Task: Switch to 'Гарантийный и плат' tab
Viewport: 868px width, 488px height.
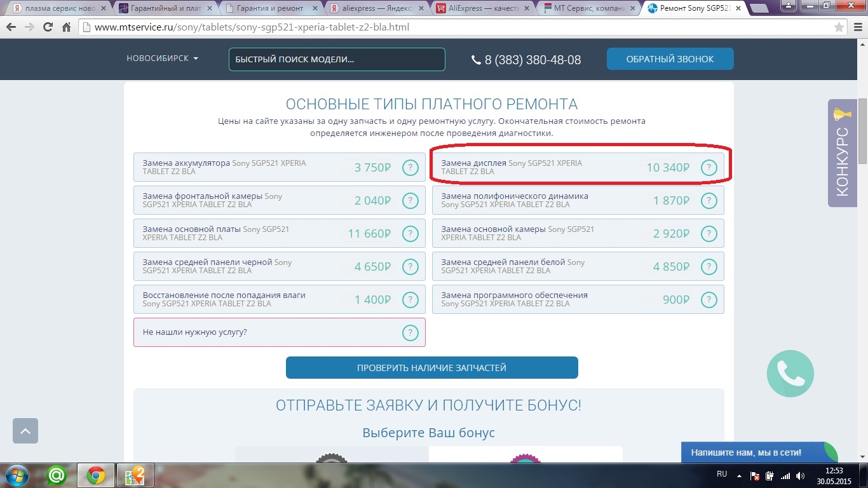Action: pos(165,9)
